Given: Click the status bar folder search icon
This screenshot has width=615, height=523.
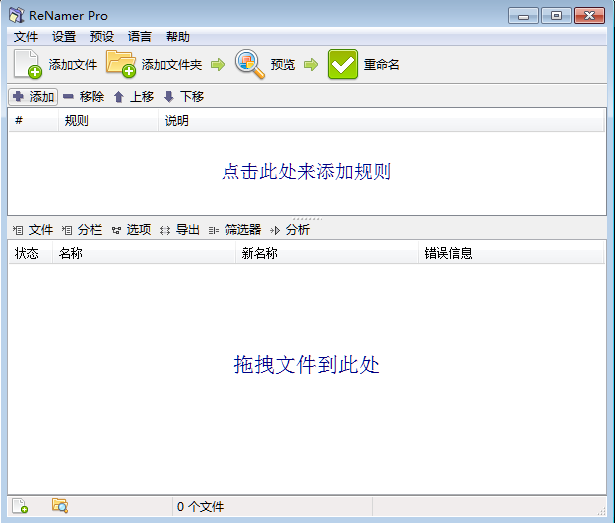Looking at the screenshot, I should 60,507.
